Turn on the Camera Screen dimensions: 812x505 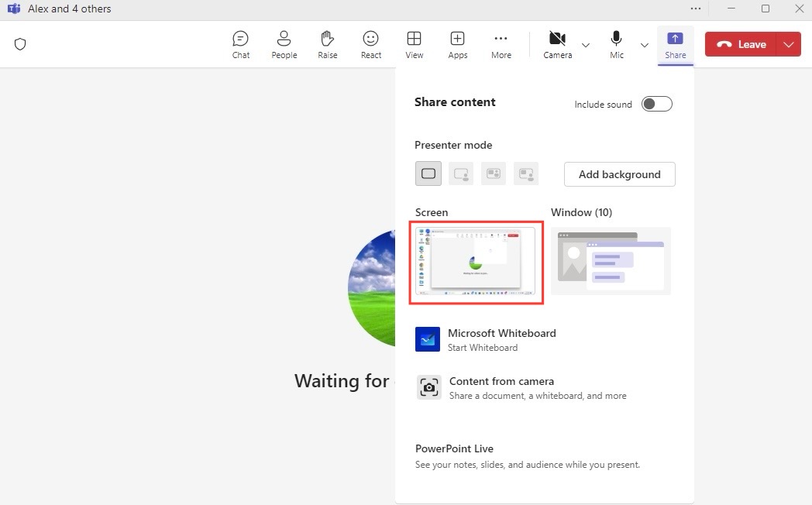click(557, 44)
